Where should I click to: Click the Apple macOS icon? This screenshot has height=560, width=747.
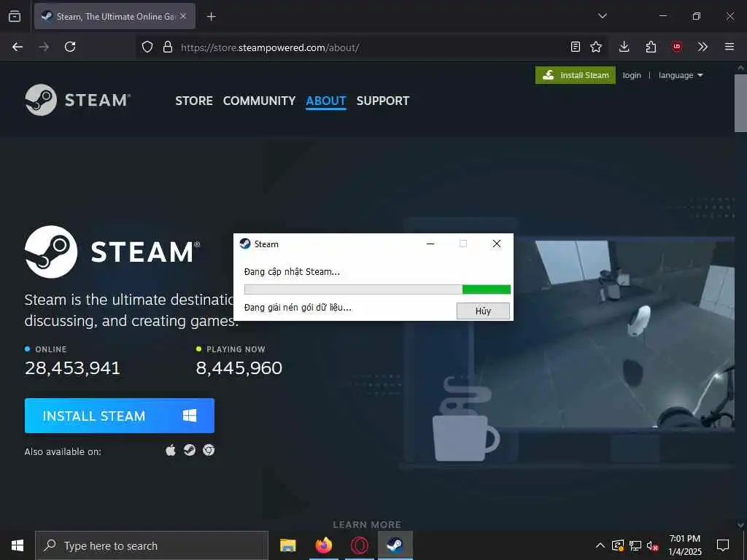point(171,450)
